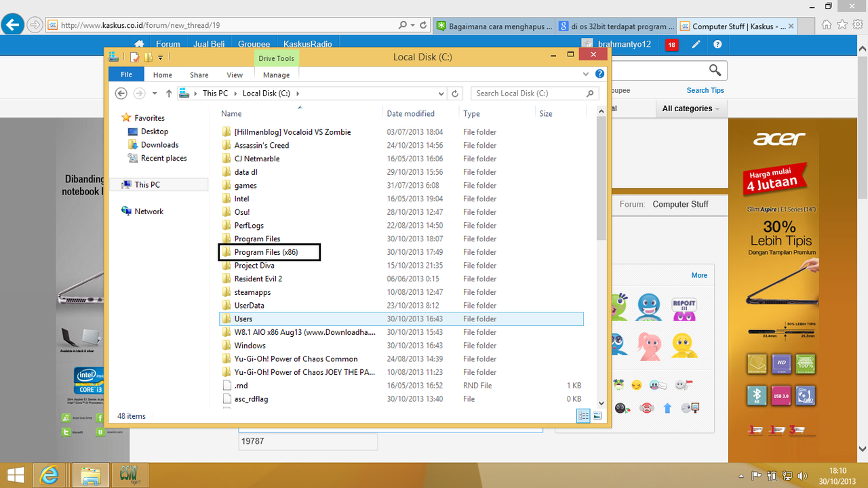Select Desktop under Favorites
This screenshot has height=488, width=868.
pos(155,131)
